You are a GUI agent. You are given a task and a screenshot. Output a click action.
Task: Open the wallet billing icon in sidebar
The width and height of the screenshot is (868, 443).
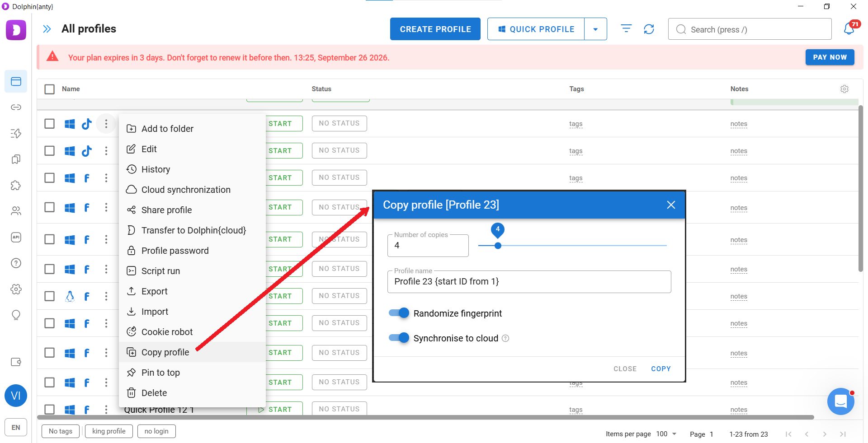point(16,362)
